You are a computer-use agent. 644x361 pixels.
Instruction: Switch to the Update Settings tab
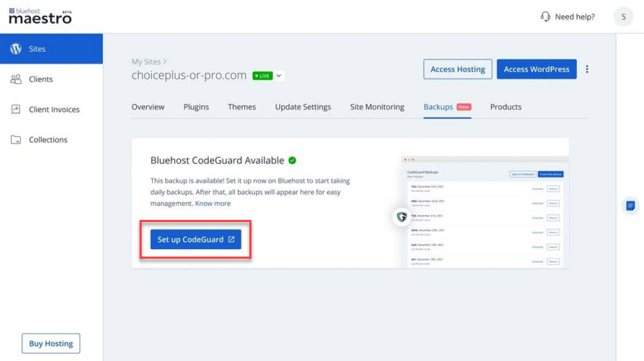(x=303, y=107)
